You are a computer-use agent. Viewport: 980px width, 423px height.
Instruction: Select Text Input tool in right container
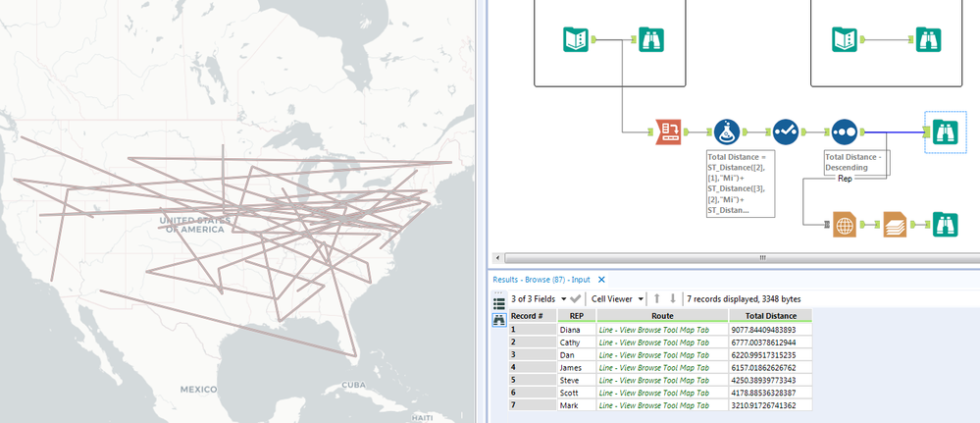[845, 39]
